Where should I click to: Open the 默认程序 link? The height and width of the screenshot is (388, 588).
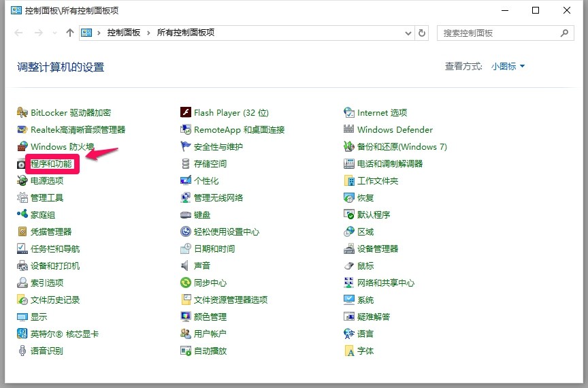pyautogui.click(x=374, y=214)
